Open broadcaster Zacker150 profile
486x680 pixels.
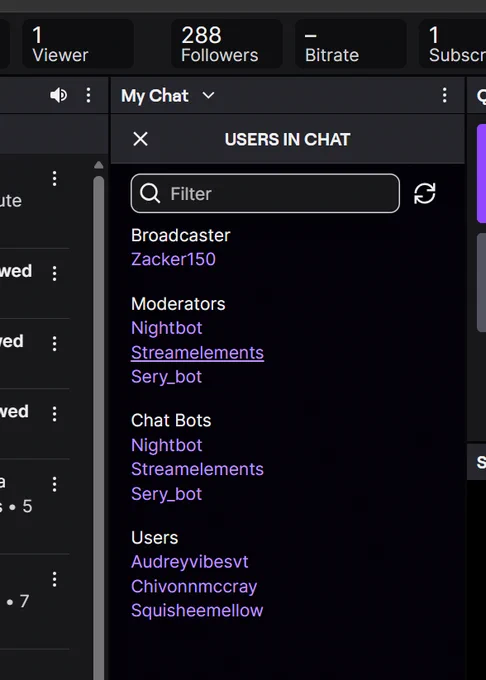coord(173,259)
